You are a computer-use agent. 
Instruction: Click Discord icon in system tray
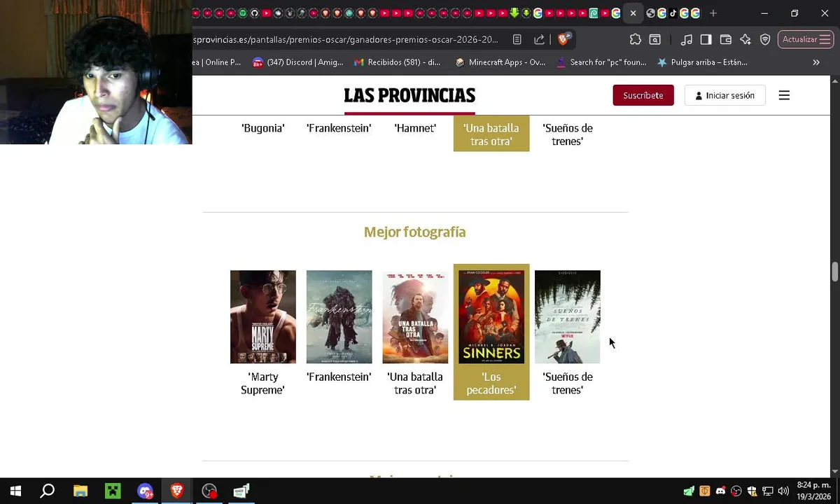coord(720,491)
